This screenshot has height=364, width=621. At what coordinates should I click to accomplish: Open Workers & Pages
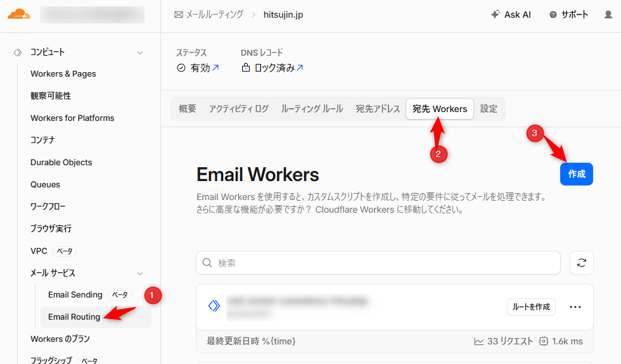click(63, 73)
